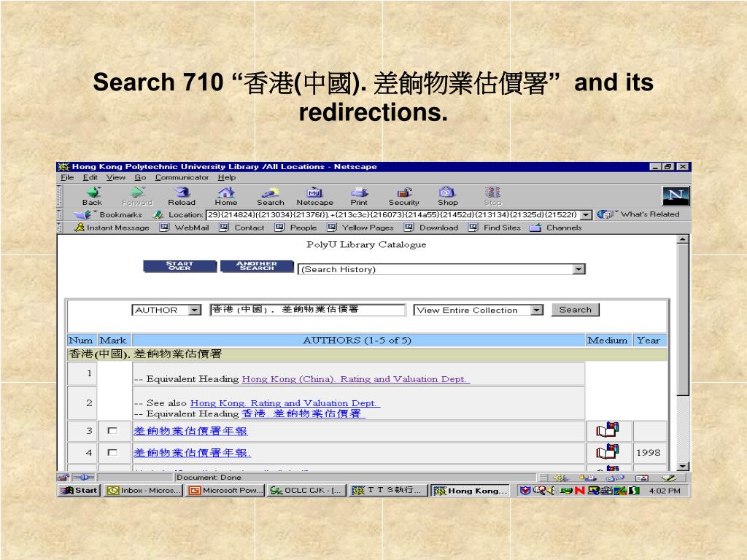Open the Channels shortcut
The width and height of the screenshot is (747, 560).
point(556,227)
